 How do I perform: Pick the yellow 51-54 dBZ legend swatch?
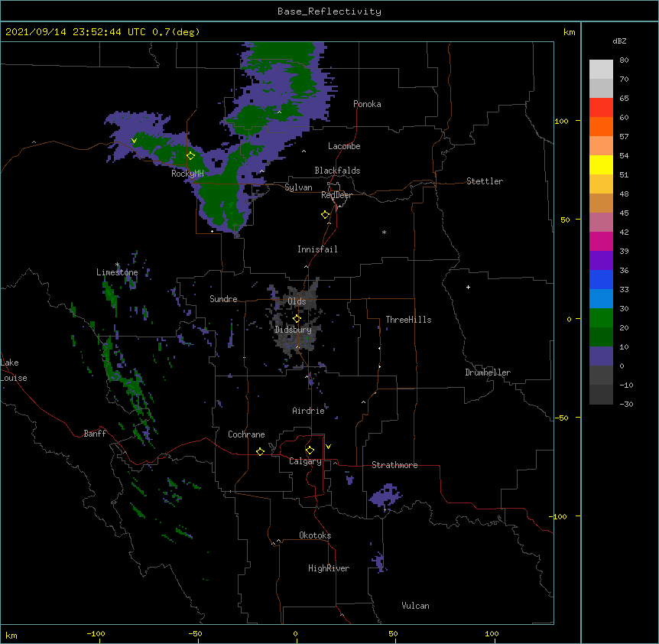click(601, 164)
